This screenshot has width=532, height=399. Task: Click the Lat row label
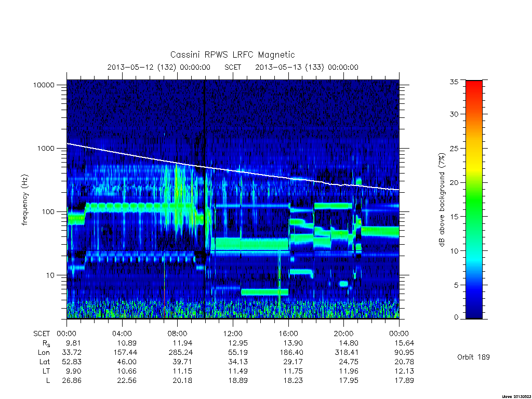[x=45, y=362]
